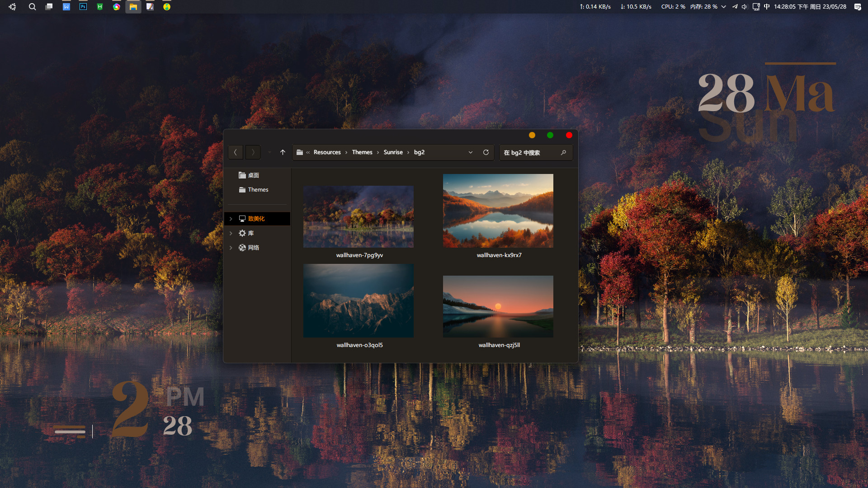Click the back navigation arrow
This screenshot has width=868, height=488.
(x=236, y=152)
